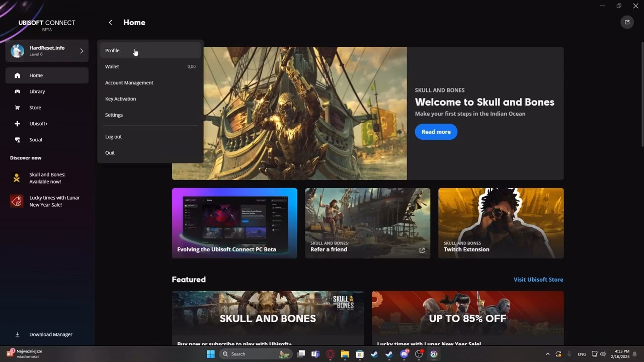
Task: Open the clock showing 4:15 PM
Action: (x=622, y=354)
